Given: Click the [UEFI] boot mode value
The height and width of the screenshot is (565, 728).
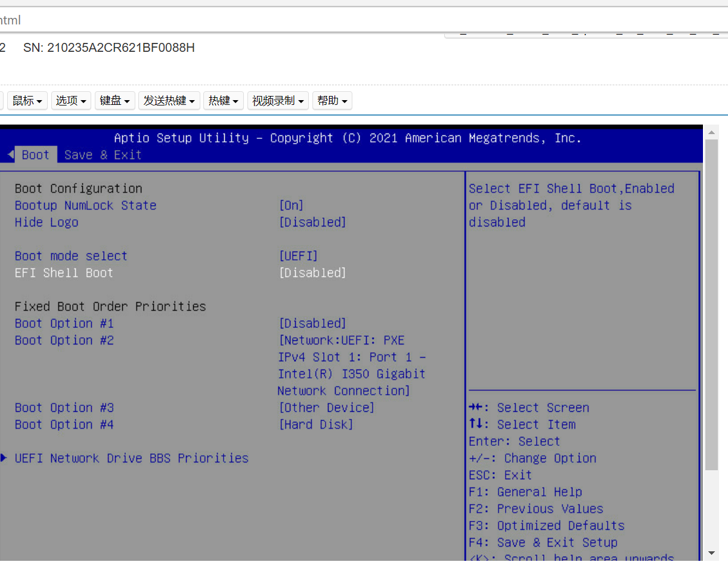Looking at the screenshot, I should pyautogui.click(x=299, y=256).
